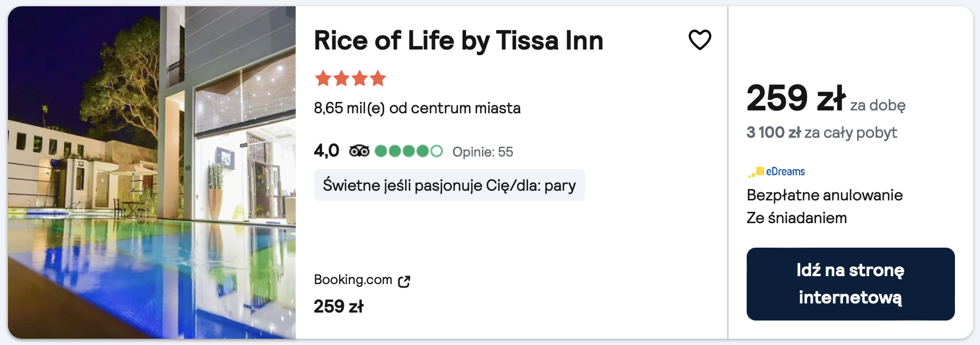Click the TripAdvisor owl logo

359,151
